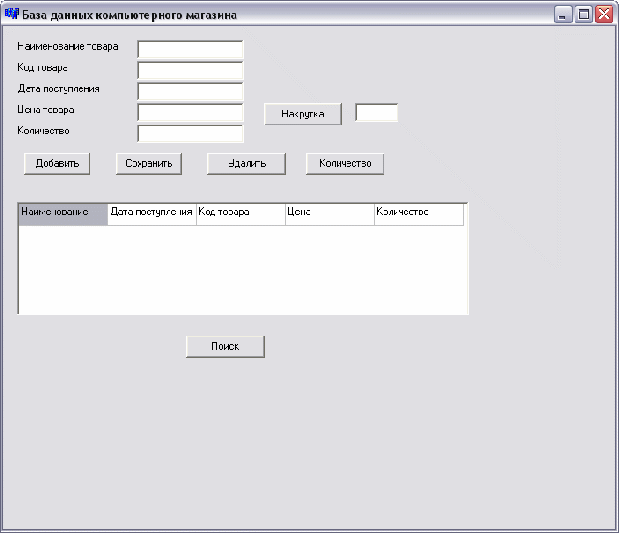This screenshot has height=534, width=620.
Task: Focus the Наименование товара input field
Action: 190,49
